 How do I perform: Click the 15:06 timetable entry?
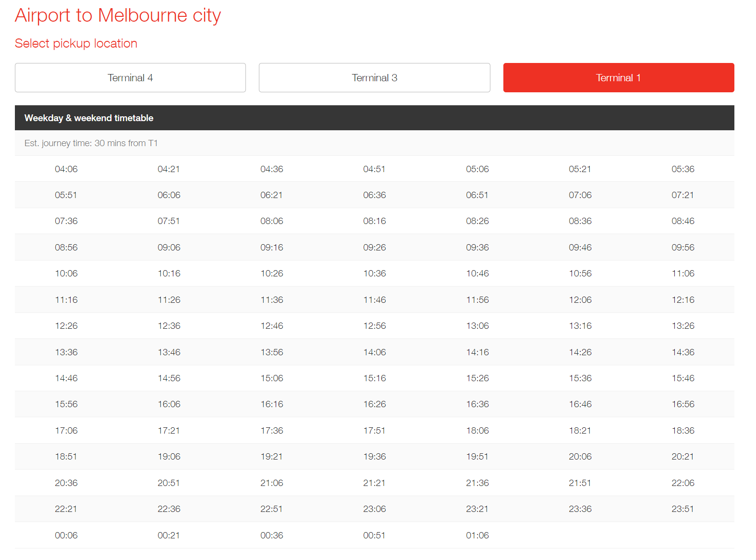point(272,378)
